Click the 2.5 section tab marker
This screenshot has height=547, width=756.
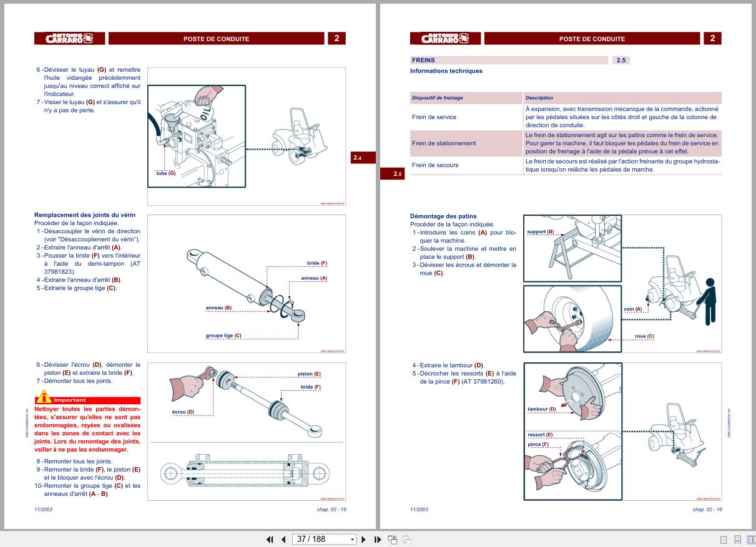click(393, 174)
